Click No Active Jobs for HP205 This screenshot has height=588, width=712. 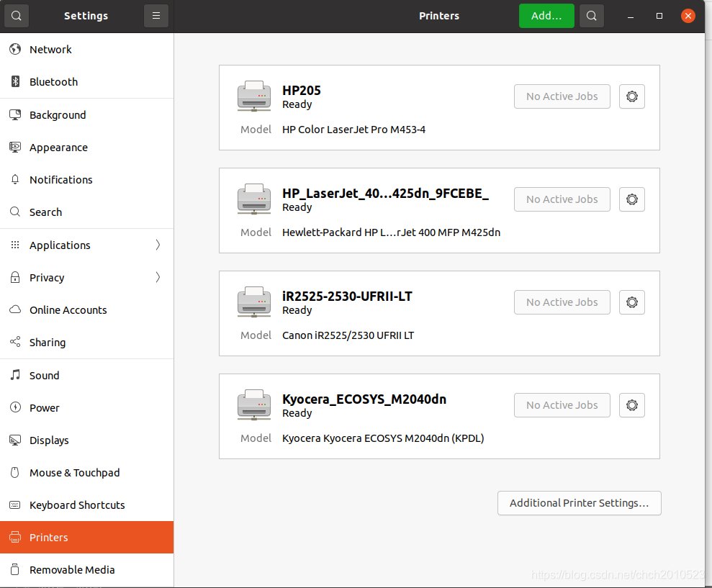point(562,96)
